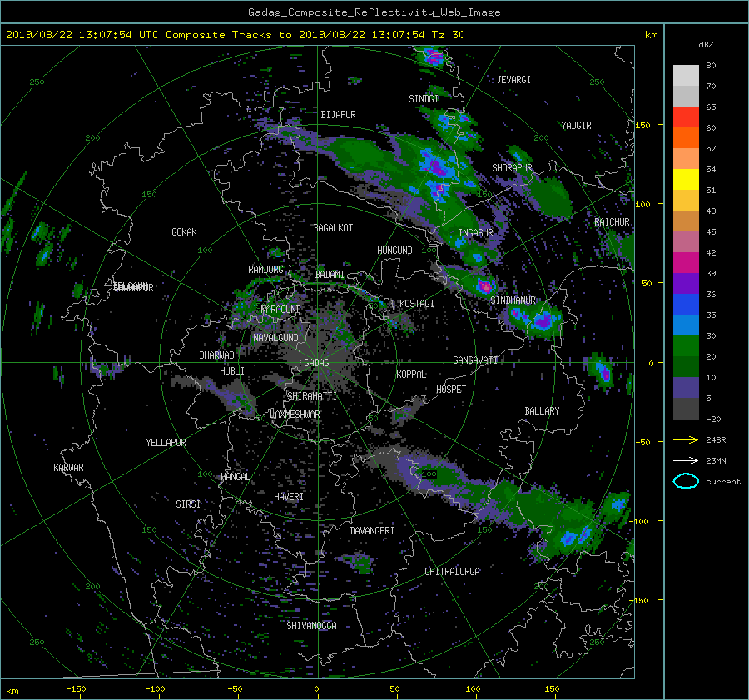Click the HUNGUND city label
Viewport: 749px width, 700px height.
394,251
